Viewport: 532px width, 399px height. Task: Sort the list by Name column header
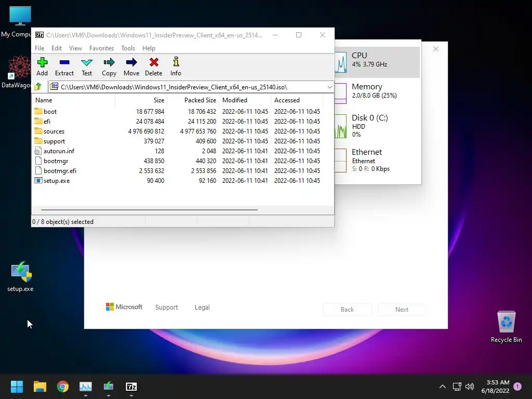point(73,100)
